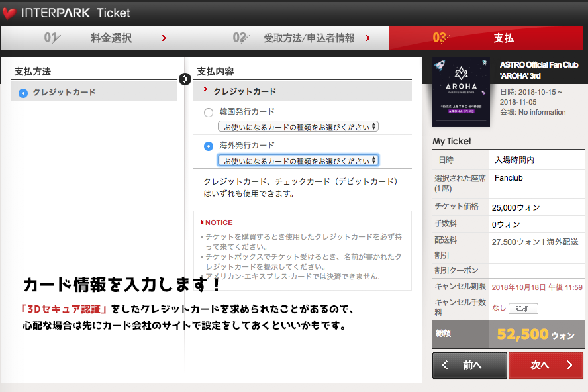The height and width of the screenshot is (392, 588).
Task: Click the 入場時間内 date value
Action: [514, 160]
